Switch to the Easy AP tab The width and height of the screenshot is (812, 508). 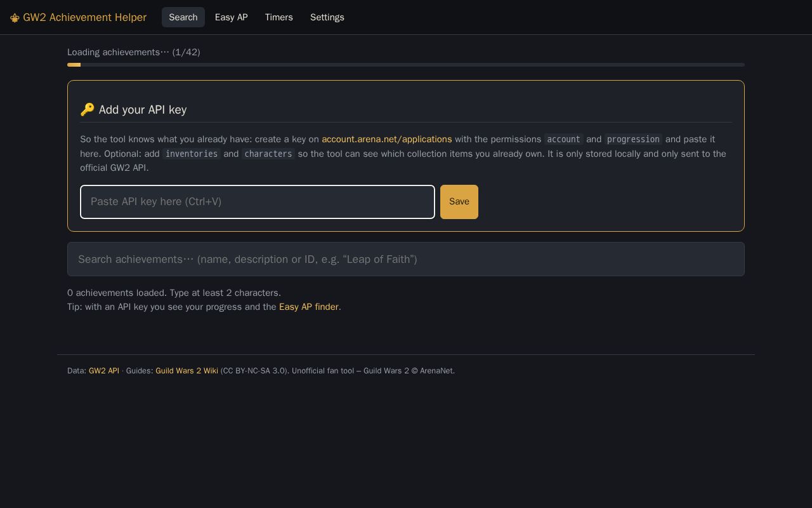[x=232, y=17]
